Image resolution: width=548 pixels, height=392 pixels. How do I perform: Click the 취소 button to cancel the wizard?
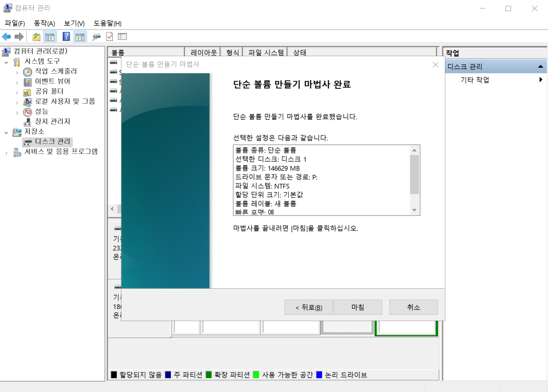pos(413,307)
